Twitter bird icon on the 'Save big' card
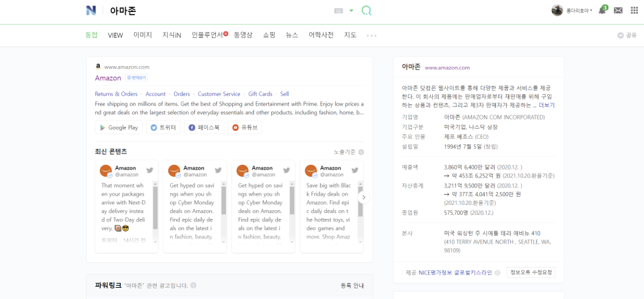The image size is (644, 299). 355,170
